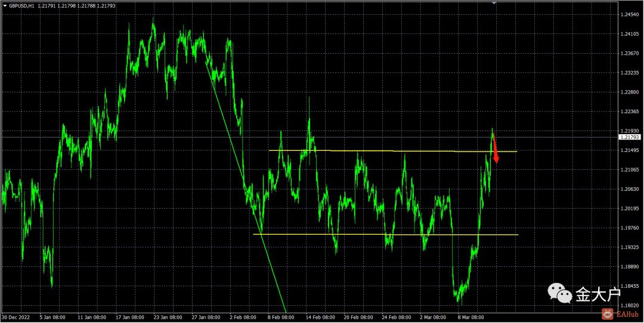Click price scale value 1.22365
This screenshot has height=323, width=644.
pos(630,111)
